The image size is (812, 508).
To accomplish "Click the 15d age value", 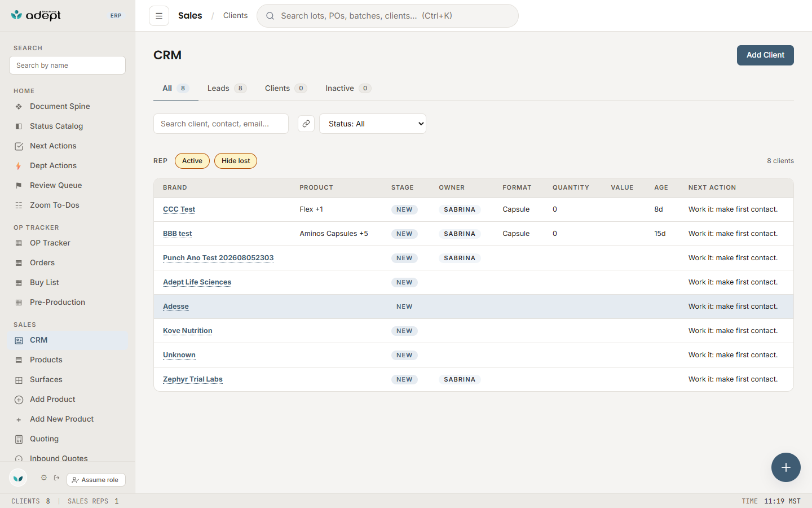I will [660, 234].
